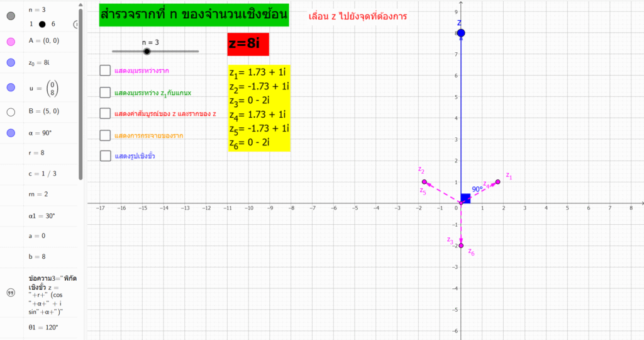Select α1 = 30° row in algebra view
The height and width of the screenshot is (340, 644).
pyautogui.click(x=39, y=216)
